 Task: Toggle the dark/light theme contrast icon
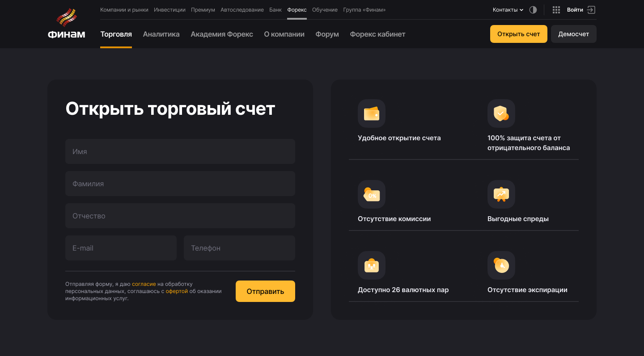[x=533, y=10]
